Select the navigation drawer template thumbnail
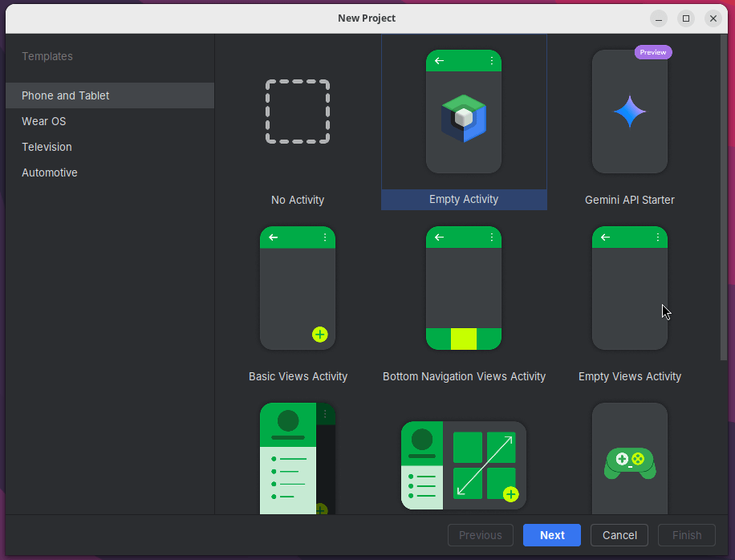 click(298, 459)
